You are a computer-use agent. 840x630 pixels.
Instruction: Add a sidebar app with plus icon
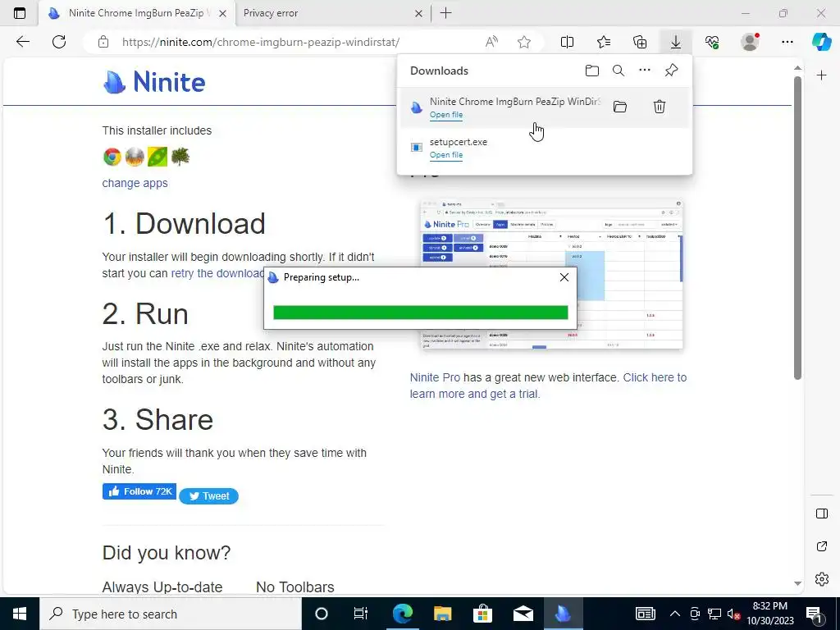coord(821,75)
